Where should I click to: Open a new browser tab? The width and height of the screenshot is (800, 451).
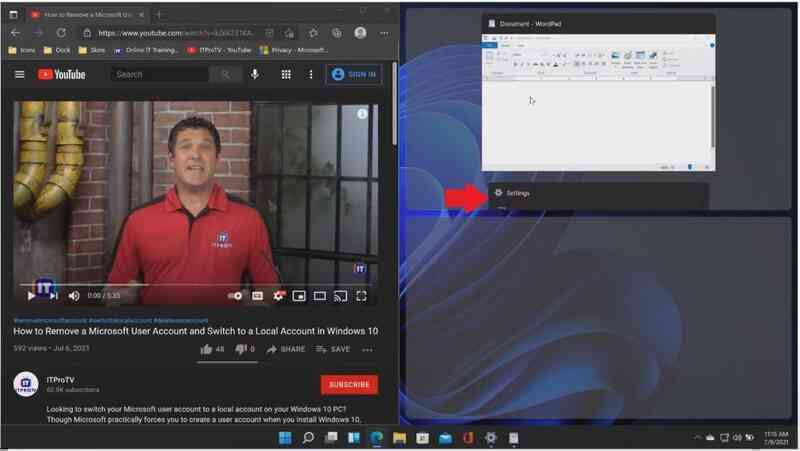coord(159,14)
